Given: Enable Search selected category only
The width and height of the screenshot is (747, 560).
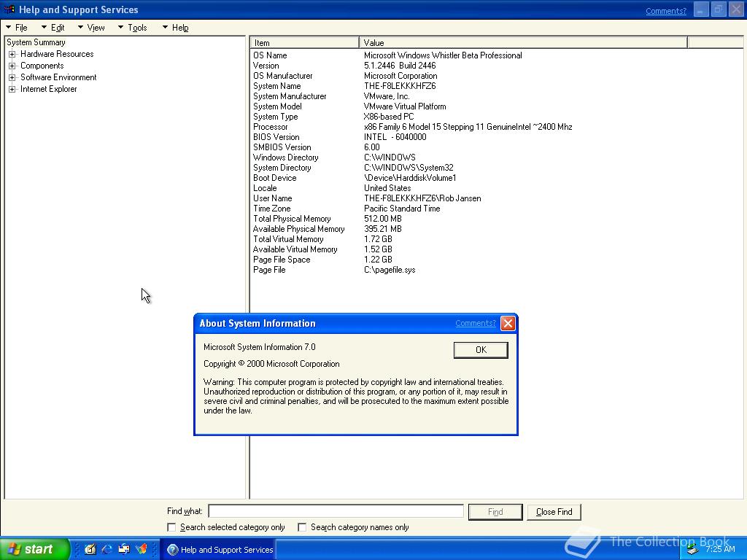Looking at the screenshot, I should pos(171,527).
